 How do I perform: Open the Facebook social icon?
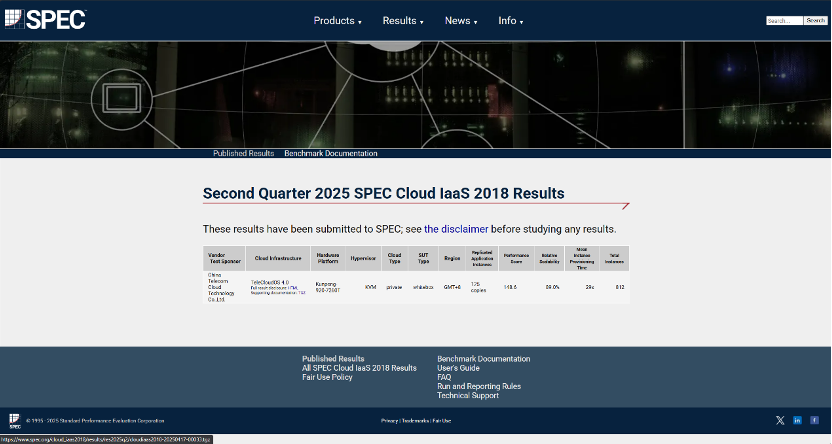pos(814,420)
